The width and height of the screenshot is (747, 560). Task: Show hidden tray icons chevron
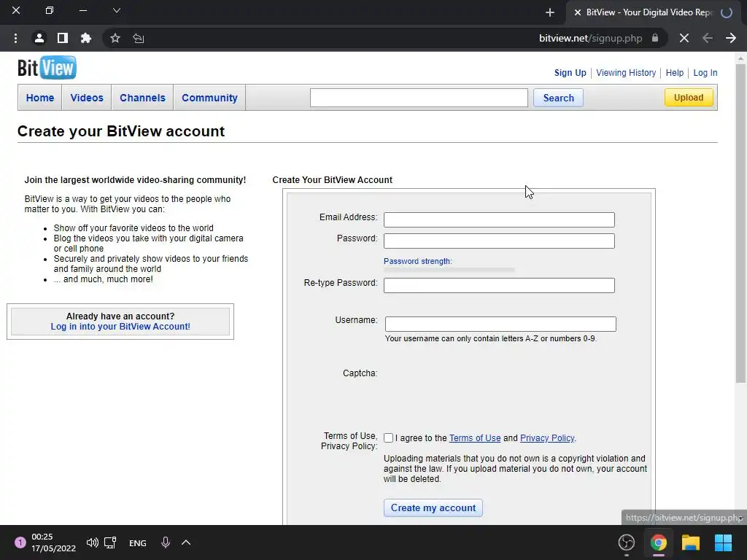(186, 542)
